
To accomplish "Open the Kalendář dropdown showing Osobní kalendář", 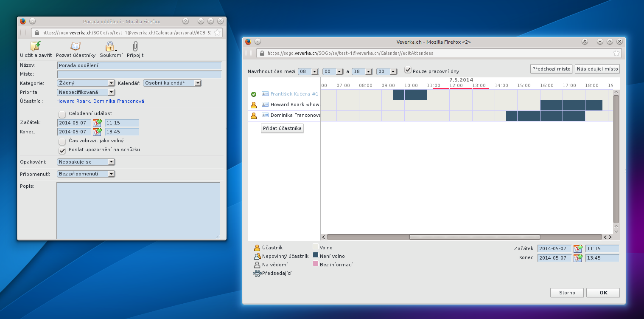I will coord(172,83).
